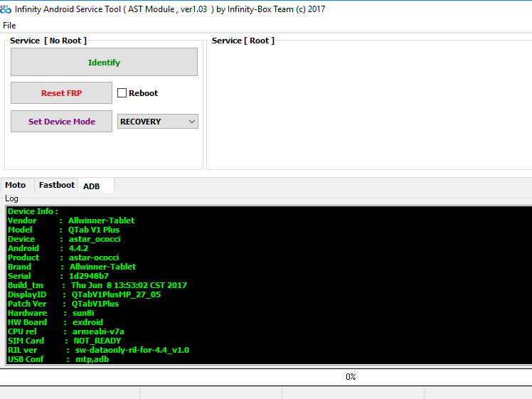Click the Model 'QTab V1 Plus' log value
Screen dimensions: 532x399
pos(94,230)
